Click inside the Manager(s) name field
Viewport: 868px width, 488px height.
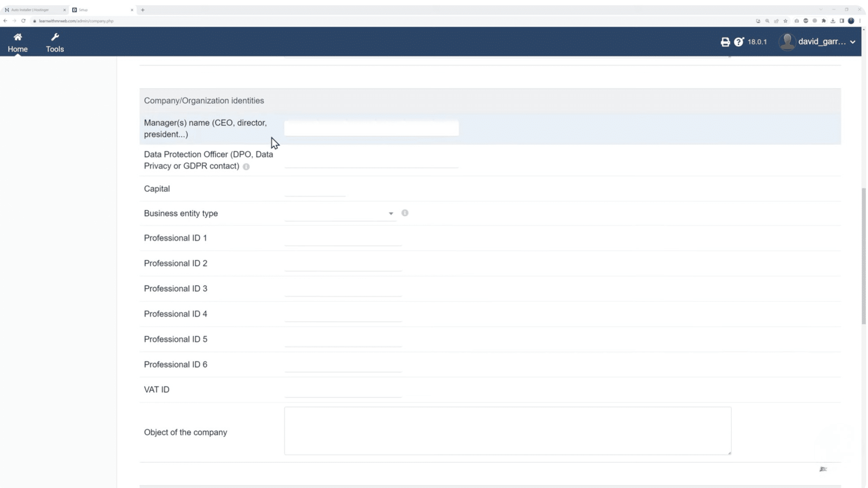371,128
